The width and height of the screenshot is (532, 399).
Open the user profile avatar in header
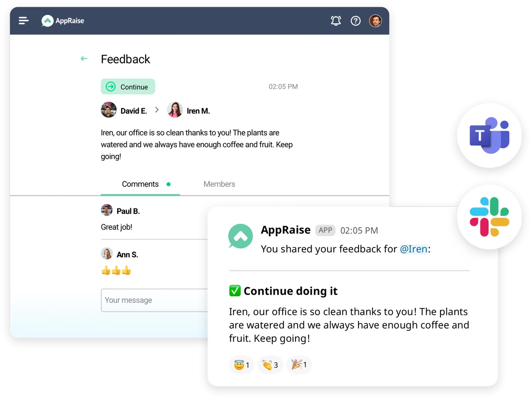pyautogui.click(x=375, y=21)
